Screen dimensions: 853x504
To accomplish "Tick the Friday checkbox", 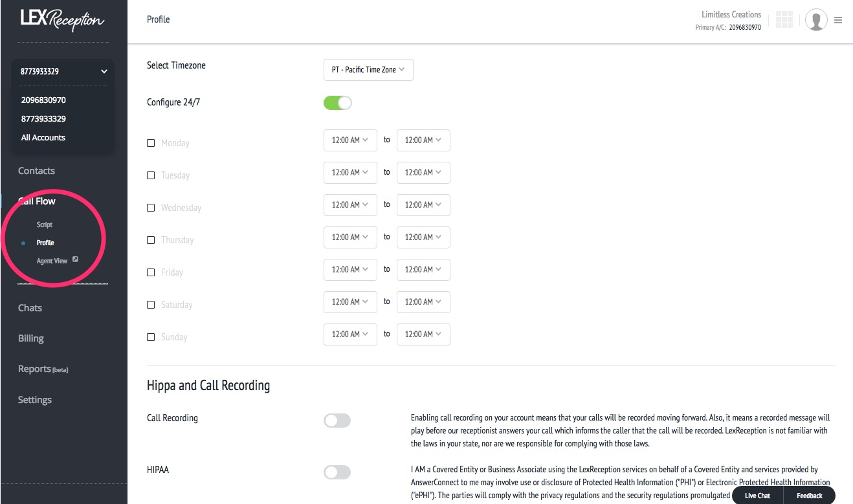I will [151, 272].
